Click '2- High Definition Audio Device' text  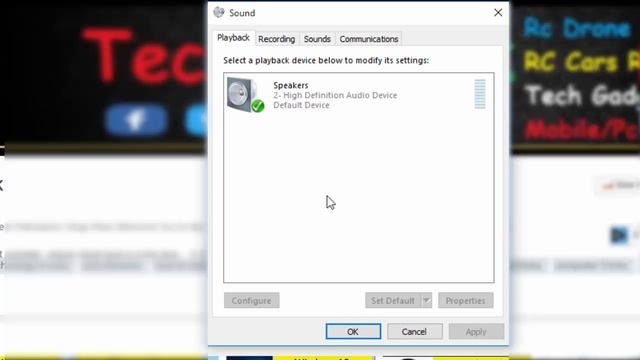coord(335,95)
